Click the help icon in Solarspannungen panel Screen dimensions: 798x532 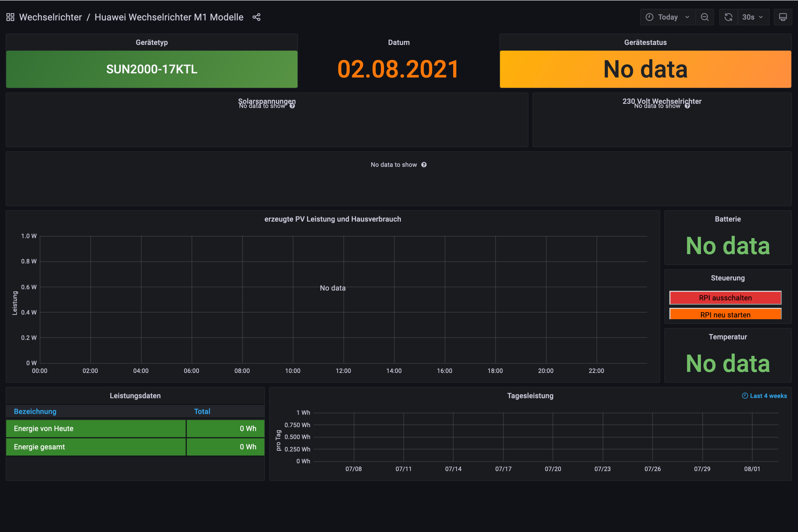[x=292, y=106]
